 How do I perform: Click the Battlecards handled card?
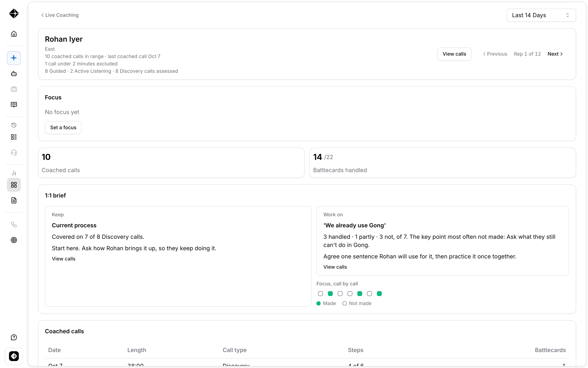click(x=443, y=163)
